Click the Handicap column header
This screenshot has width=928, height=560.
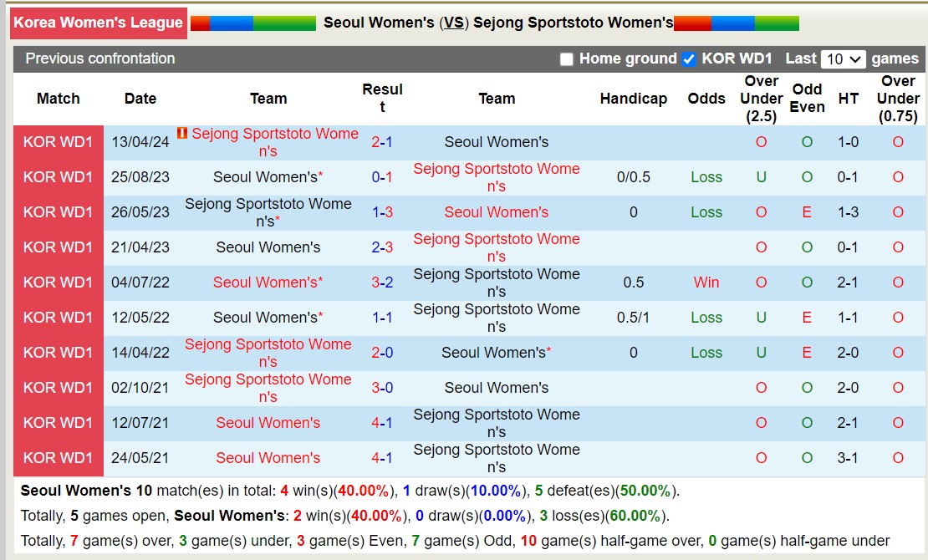634,99
